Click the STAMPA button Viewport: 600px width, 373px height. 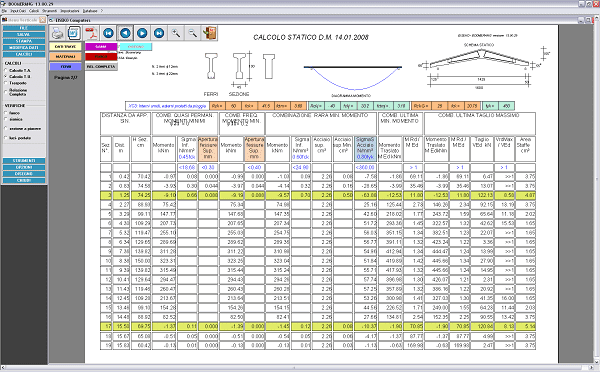tap(24, 41)
